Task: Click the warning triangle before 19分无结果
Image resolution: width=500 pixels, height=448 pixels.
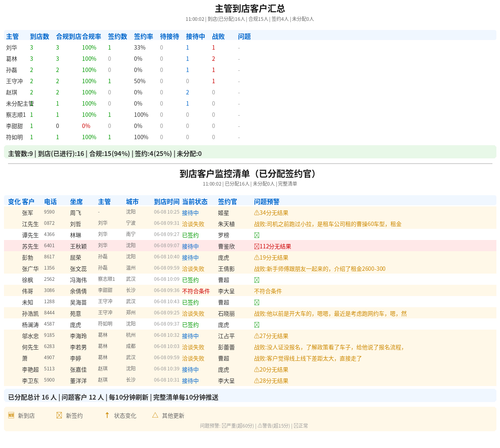Action: tap(257, 257)
